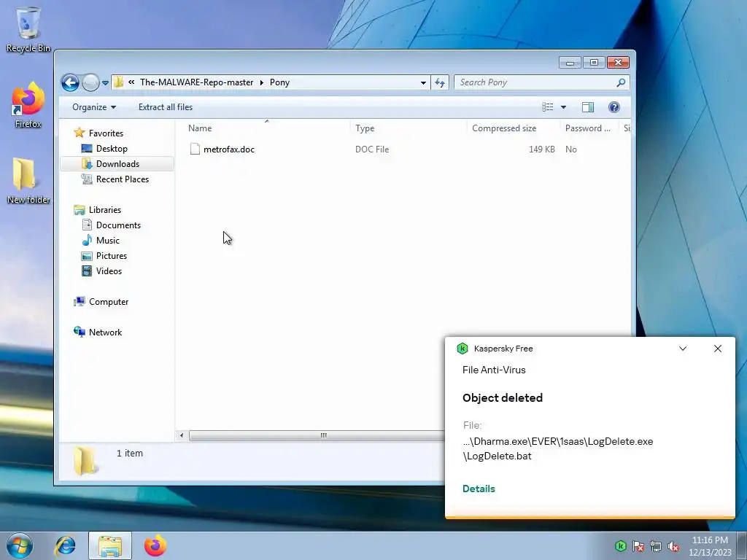Image resolution: width=747 pixels, height=560 pixels.
Task: Select Network in the navigation pane
Action: pos(105,332)
